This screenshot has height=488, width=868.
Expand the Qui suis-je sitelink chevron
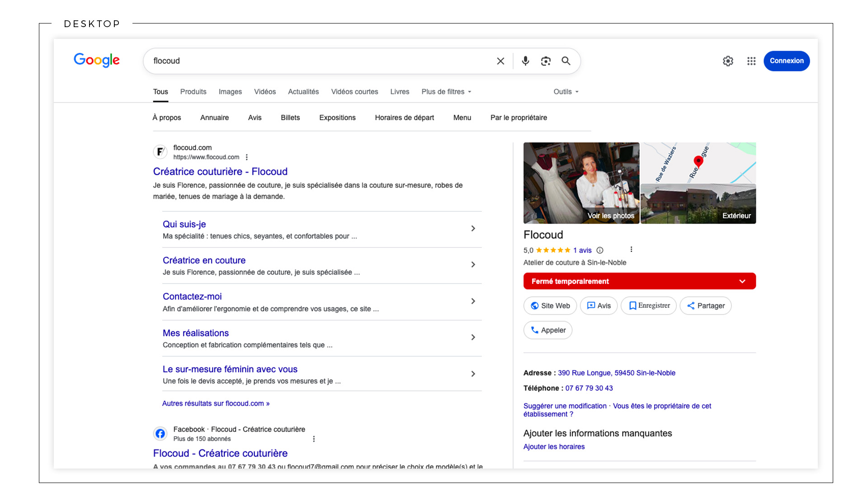tap(473, 229)
